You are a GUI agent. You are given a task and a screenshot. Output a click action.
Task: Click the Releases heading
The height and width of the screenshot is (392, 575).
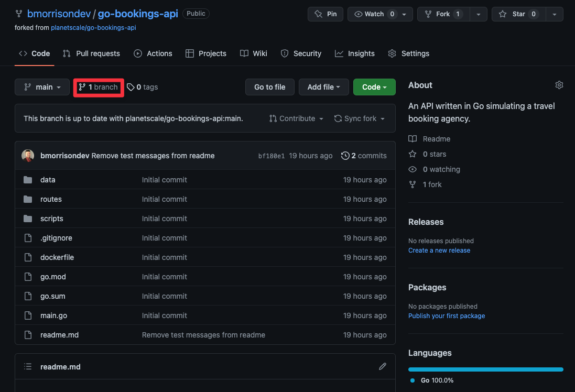coord(426,222)
